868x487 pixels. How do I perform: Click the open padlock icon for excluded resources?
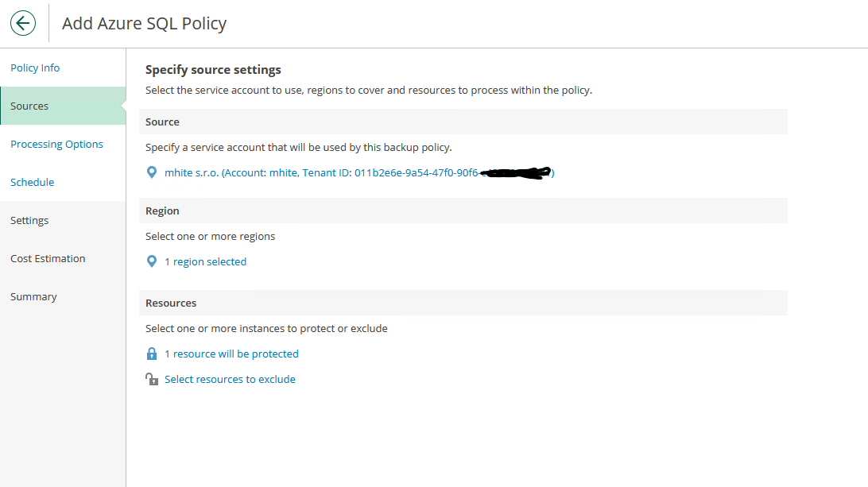click(x=152, y=379)
